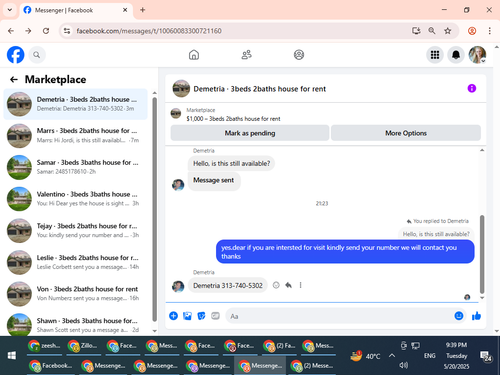Click the chat messages scrollbar

click(482, 254)
